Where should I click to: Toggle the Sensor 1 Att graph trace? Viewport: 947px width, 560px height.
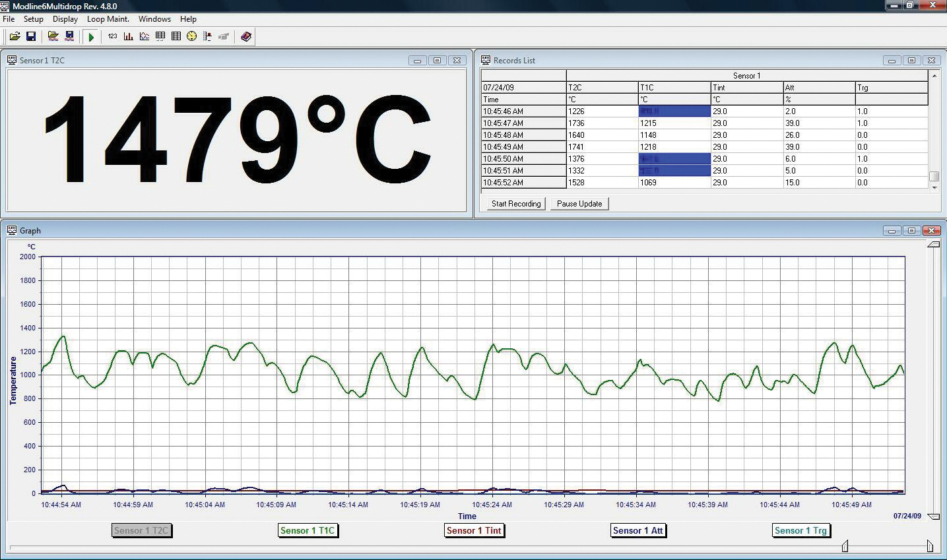pyautogui.click(x=637, y=530)
